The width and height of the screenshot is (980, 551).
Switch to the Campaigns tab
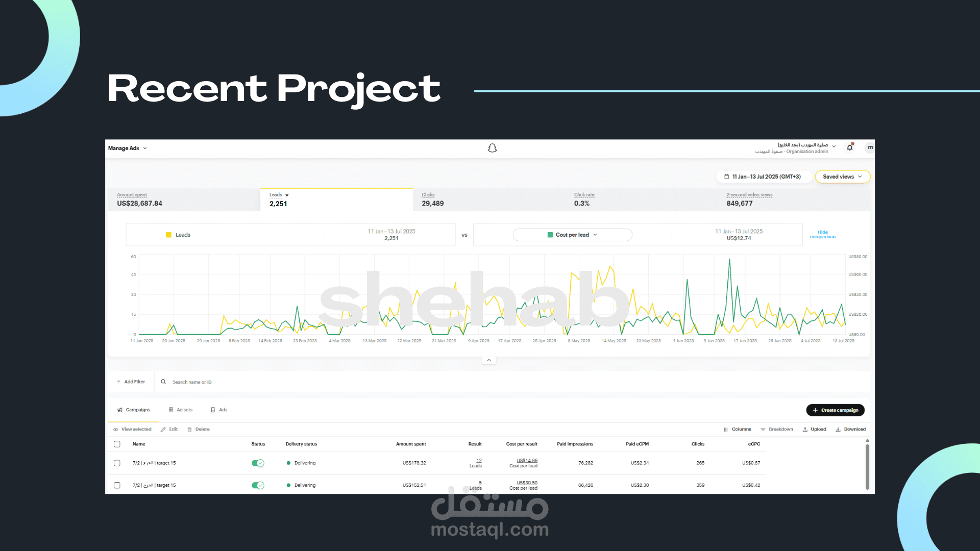(134, 410)
